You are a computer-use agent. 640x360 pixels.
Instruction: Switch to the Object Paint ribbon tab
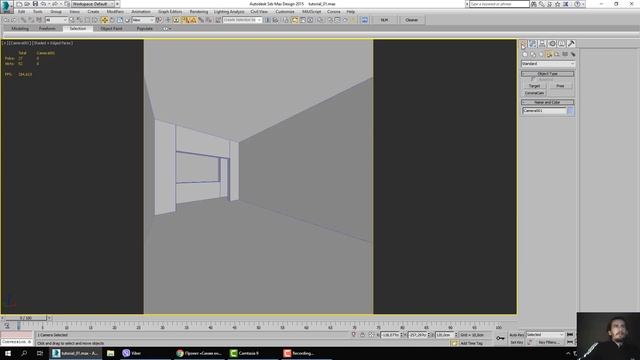pyautogui.click(x=111, y=29)
